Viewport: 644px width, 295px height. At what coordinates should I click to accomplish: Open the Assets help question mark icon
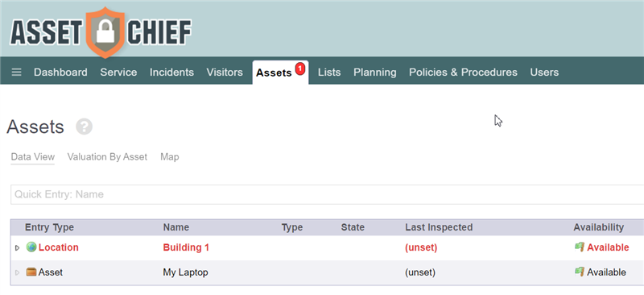point(85,127)
